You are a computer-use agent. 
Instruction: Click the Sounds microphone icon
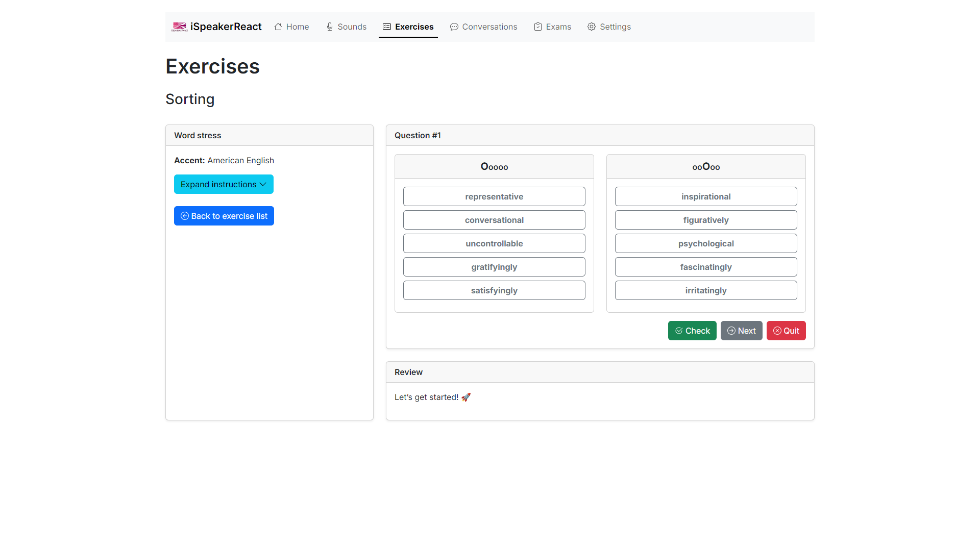330,27
